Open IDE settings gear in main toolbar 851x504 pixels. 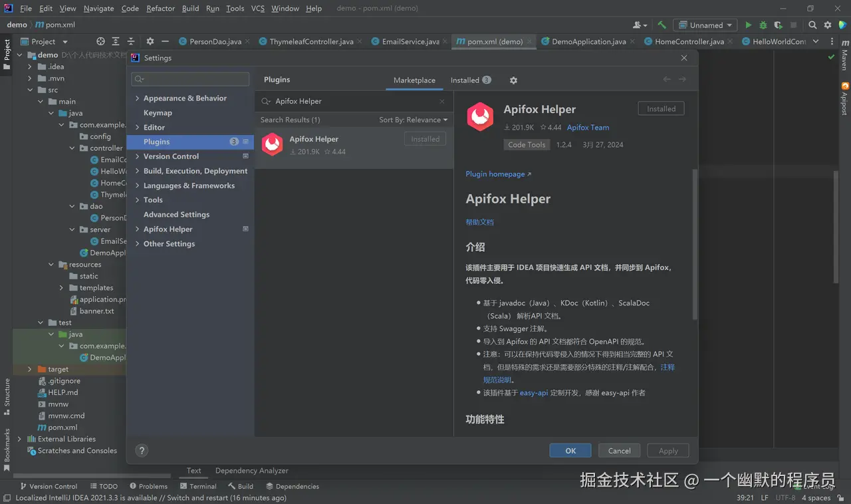pos(828,25)
